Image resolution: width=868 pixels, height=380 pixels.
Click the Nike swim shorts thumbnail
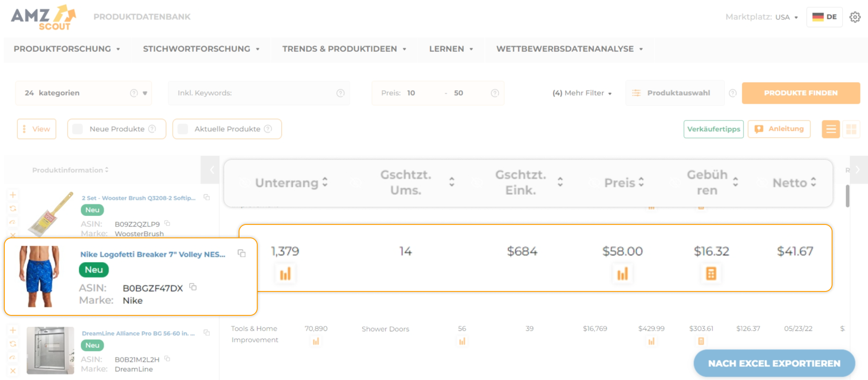[39, 277]
